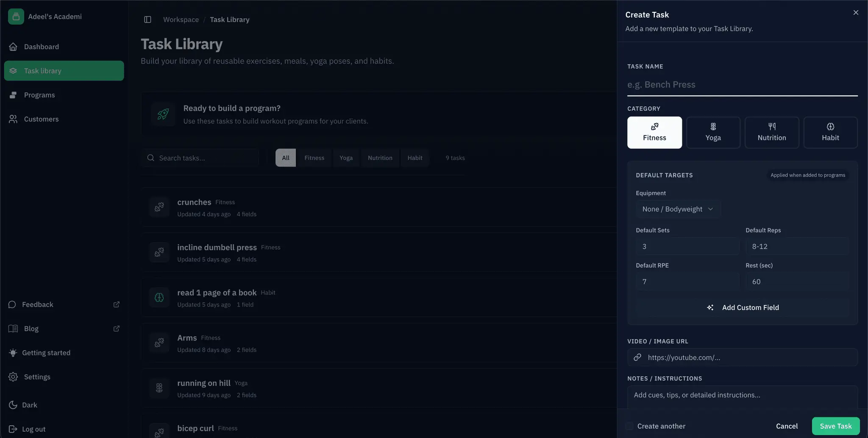Click the Search tasks field

tap(200, 158)
